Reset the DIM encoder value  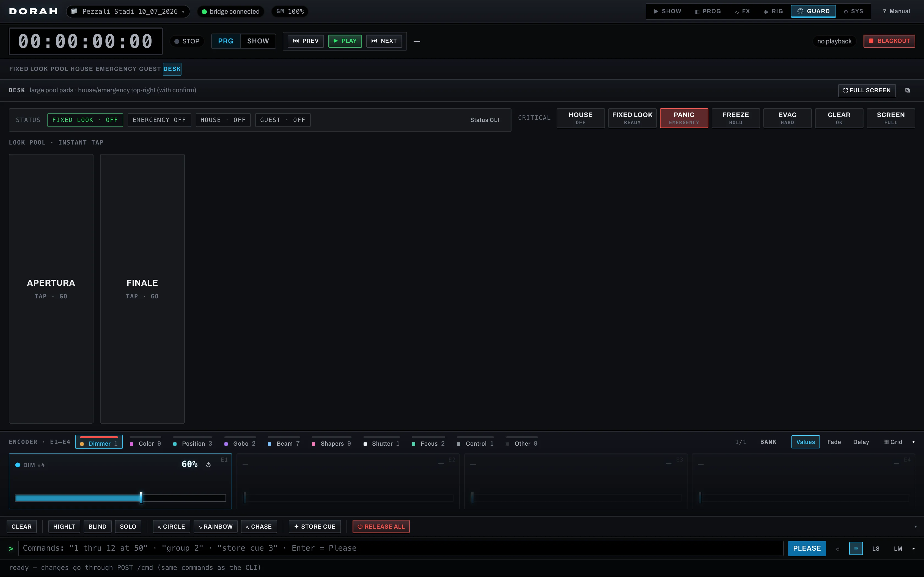click(x=208, y=464)
